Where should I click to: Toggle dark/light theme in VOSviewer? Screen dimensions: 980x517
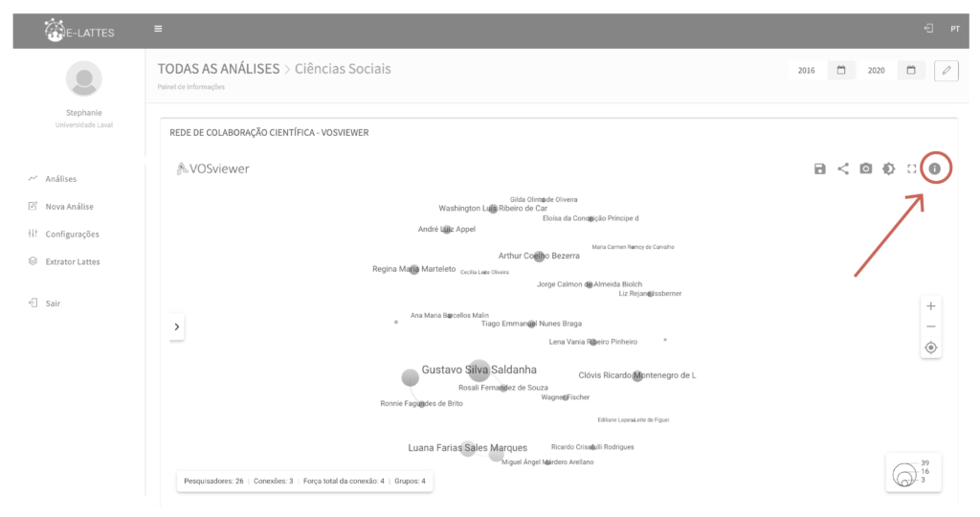click(889, 169)
